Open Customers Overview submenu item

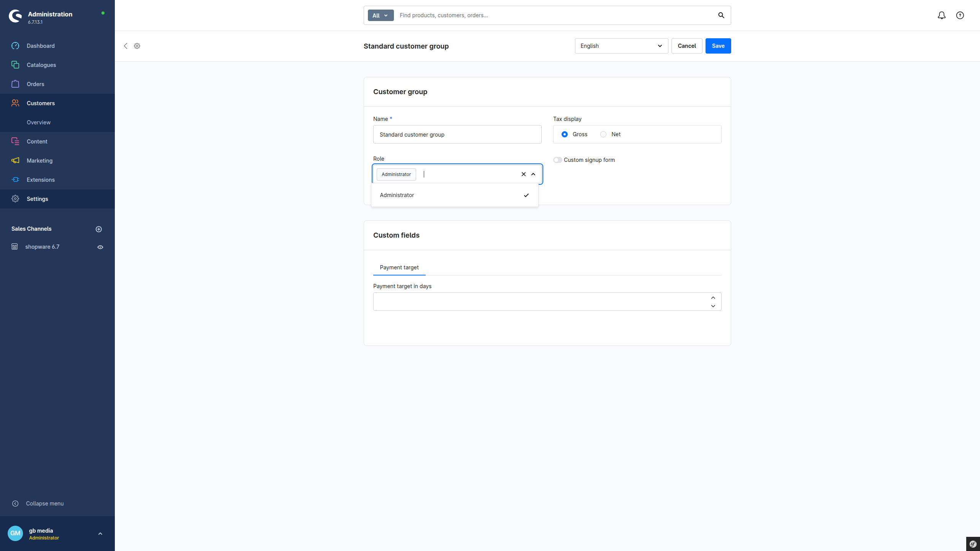point(39,122)
